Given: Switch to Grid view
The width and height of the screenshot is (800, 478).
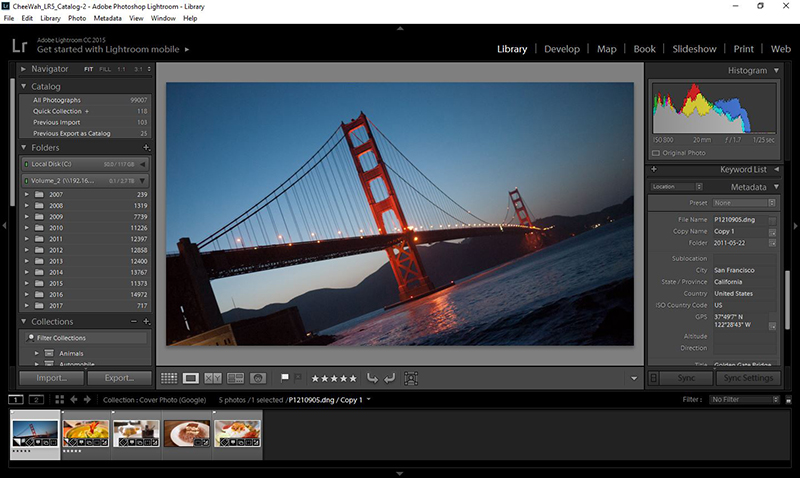Looking at the screenshot, I should coord(169,378).
